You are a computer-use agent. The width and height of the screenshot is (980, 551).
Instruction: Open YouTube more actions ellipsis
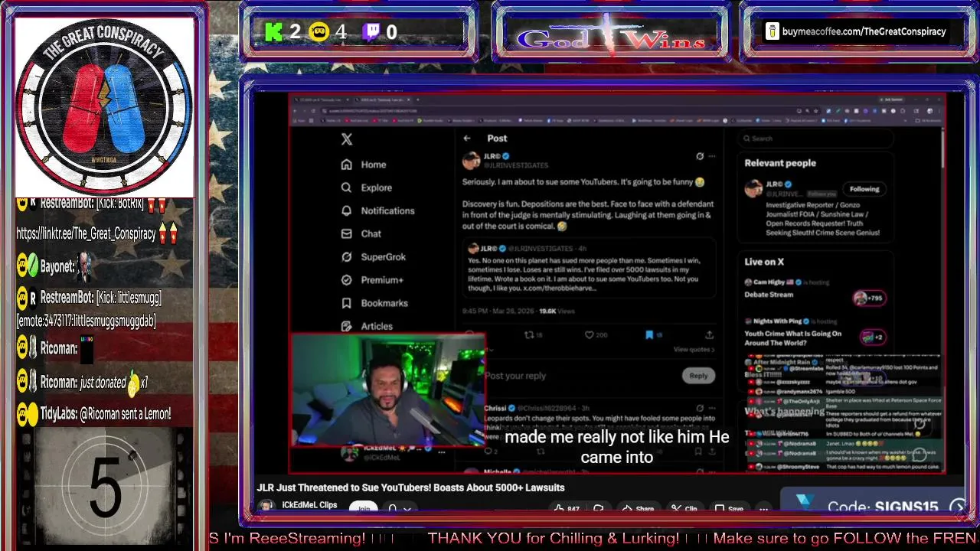tap(763, 508)
